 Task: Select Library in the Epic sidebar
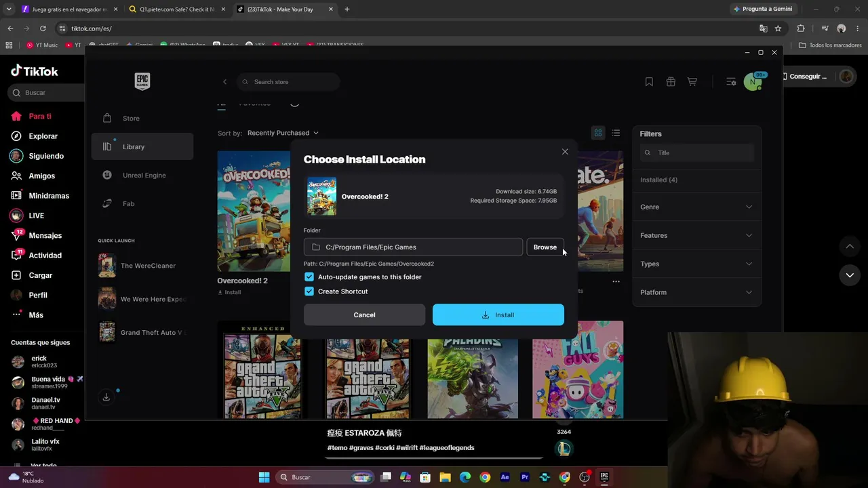142,146
